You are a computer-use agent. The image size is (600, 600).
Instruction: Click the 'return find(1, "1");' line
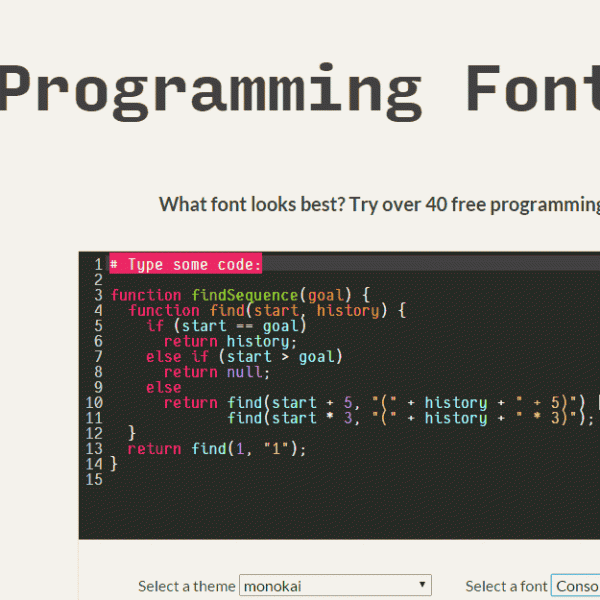pyautogui.click(x=217, y=449)
